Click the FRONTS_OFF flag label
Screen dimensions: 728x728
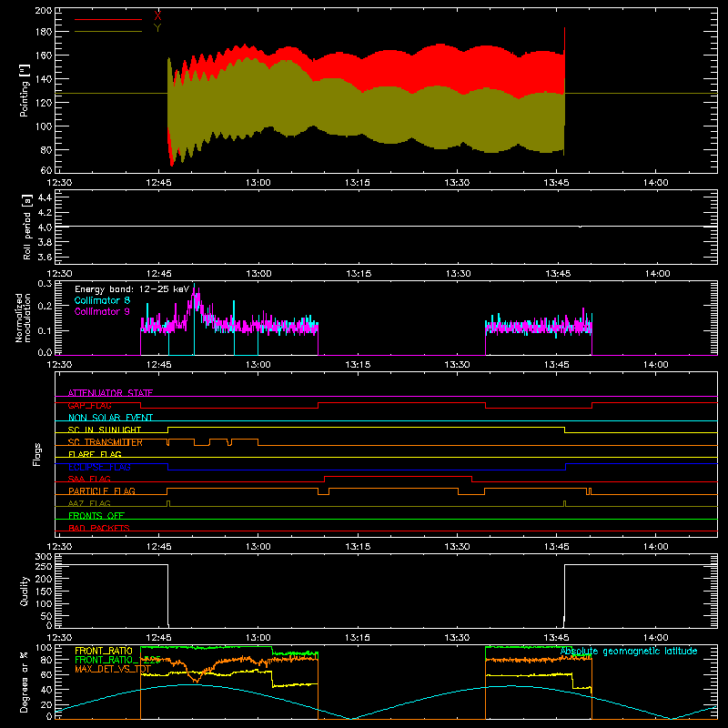click(96, 515)
